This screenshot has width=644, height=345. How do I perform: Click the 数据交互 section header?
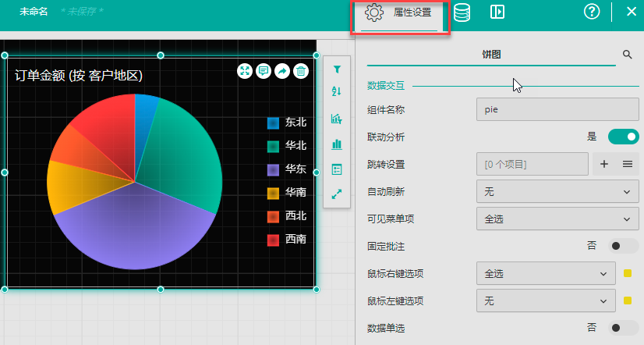[x=386, y=86]
